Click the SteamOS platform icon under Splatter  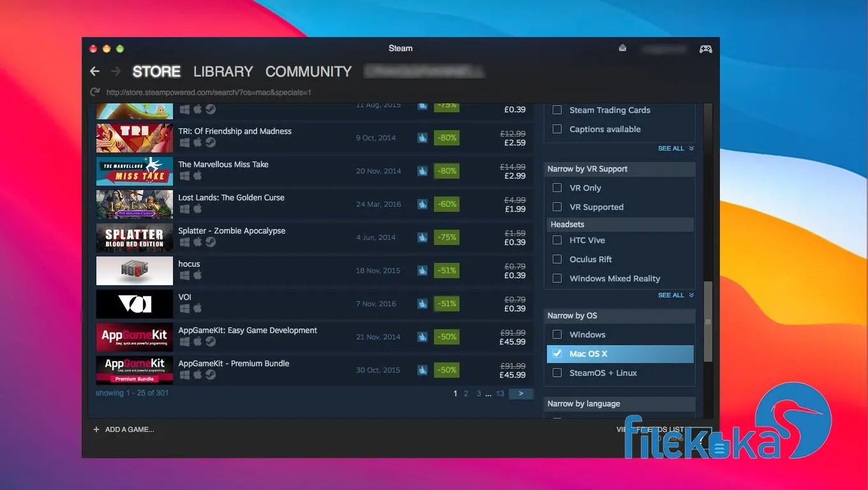[x=210, y=242]
